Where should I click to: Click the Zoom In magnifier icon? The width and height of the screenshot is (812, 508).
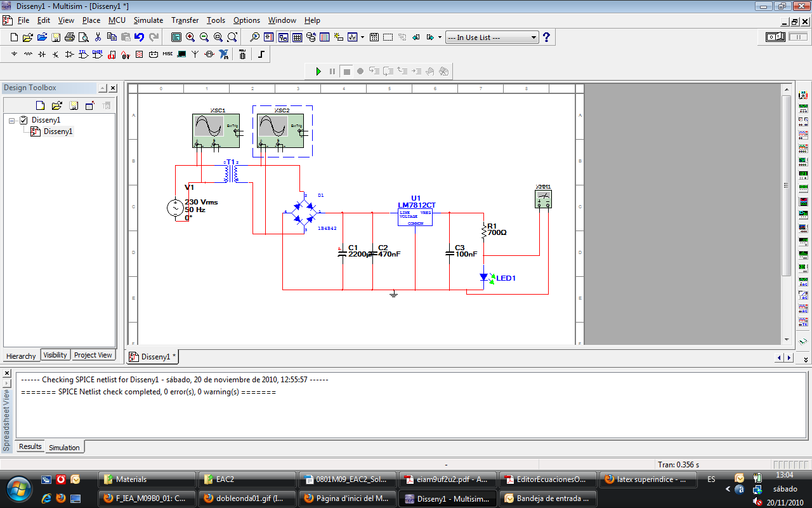[190, 37]
